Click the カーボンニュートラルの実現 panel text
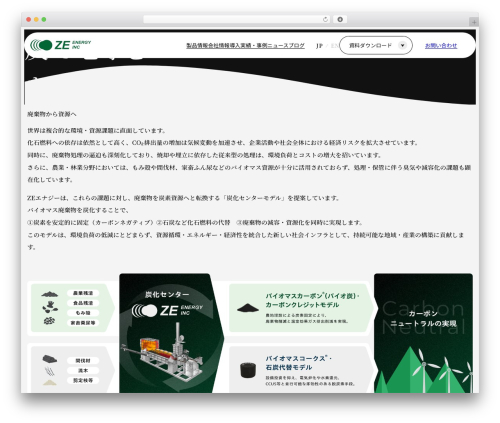The height and width of the screenshot is (423, 500). coord(423,319)
